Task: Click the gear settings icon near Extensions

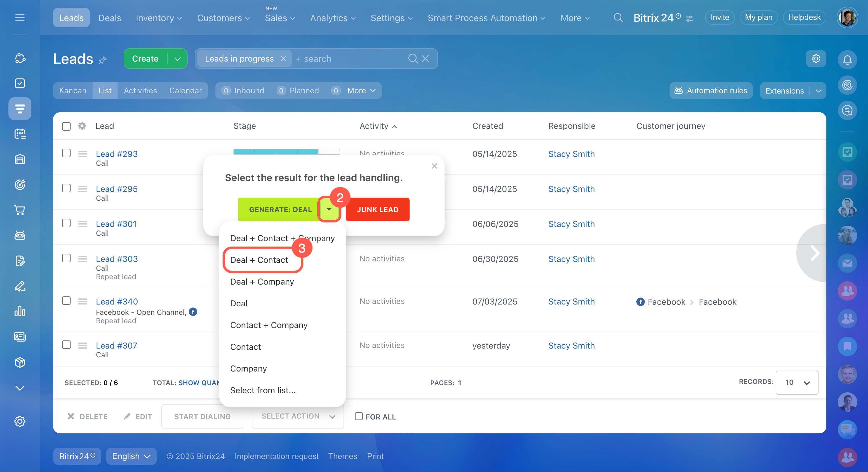Action: tap(816, 59)
